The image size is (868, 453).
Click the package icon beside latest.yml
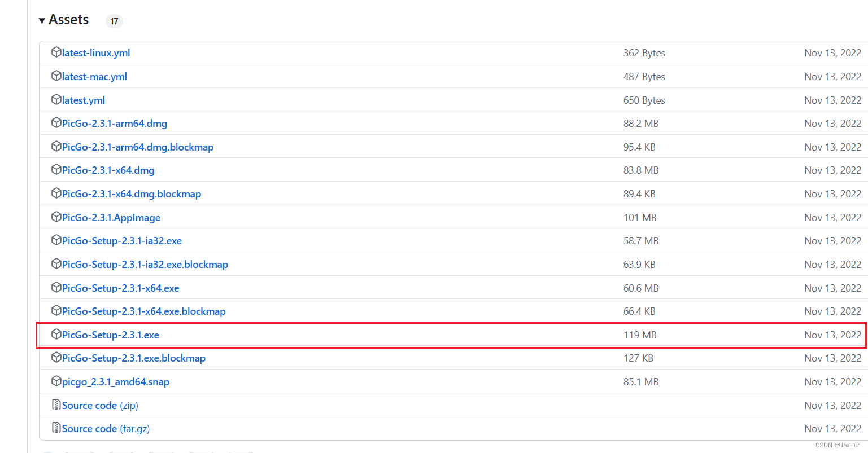tap(56, 100)
